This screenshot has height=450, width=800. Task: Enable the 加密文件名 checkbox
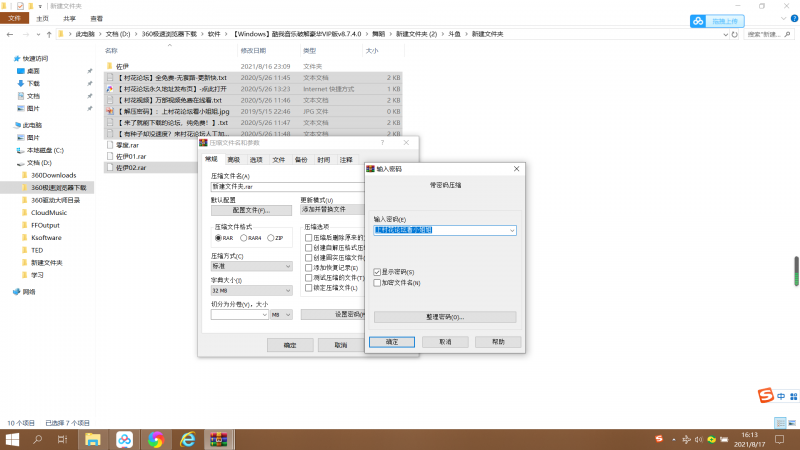[x=376, y=283]
